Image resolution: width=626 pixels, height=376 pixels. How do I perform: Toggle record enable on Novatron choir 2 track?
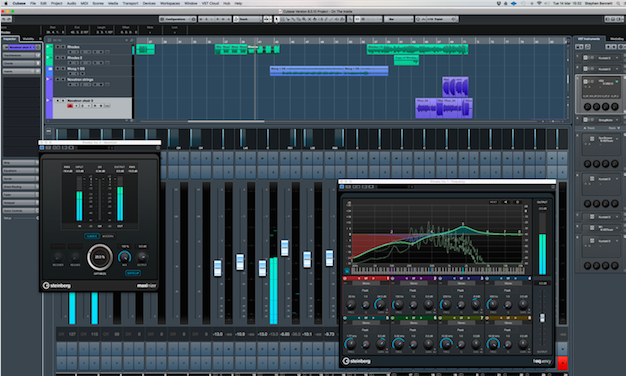(x=70, y=106)
